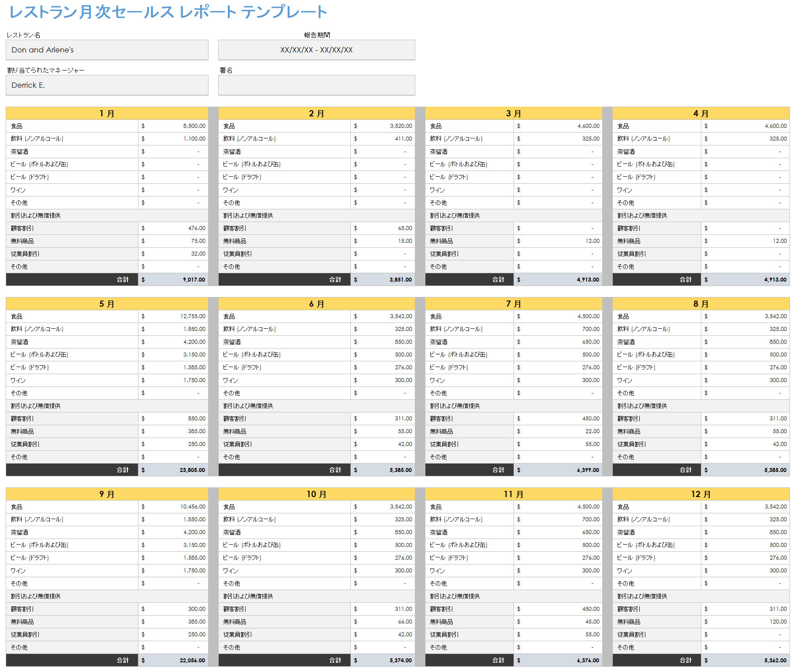The height and width of the screenshot is (672, 801).
Task: Select the reporting period field XX/XX/XX - XX/XX/XX
Action: point(317,50)
